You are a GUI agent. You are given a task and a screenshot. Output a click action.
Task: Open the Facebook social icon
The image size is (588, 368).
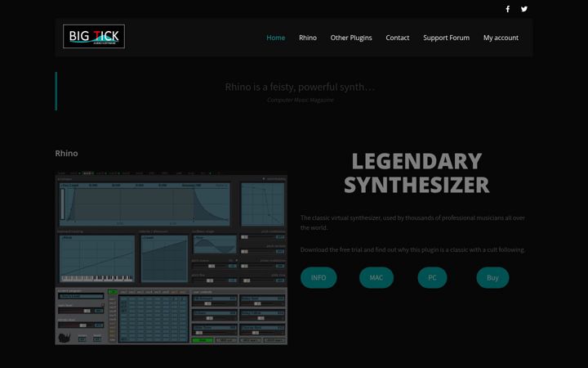coord(507,9)
